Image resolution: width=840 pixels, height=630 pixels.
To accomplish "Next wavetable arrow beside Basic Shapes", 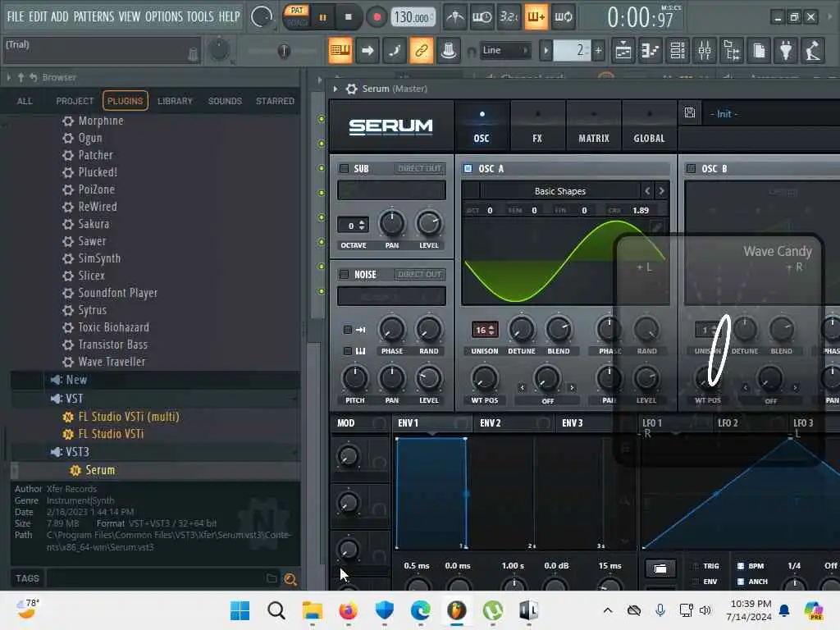I will click(x=662, y=190).
